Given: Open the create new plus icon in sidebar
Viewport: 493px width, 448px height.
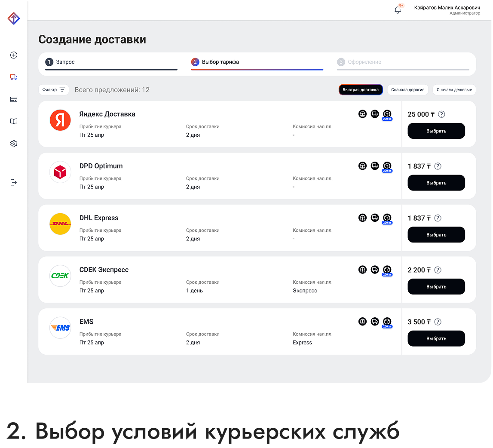Looking at the screenshot, I should (x=14, y=55).
